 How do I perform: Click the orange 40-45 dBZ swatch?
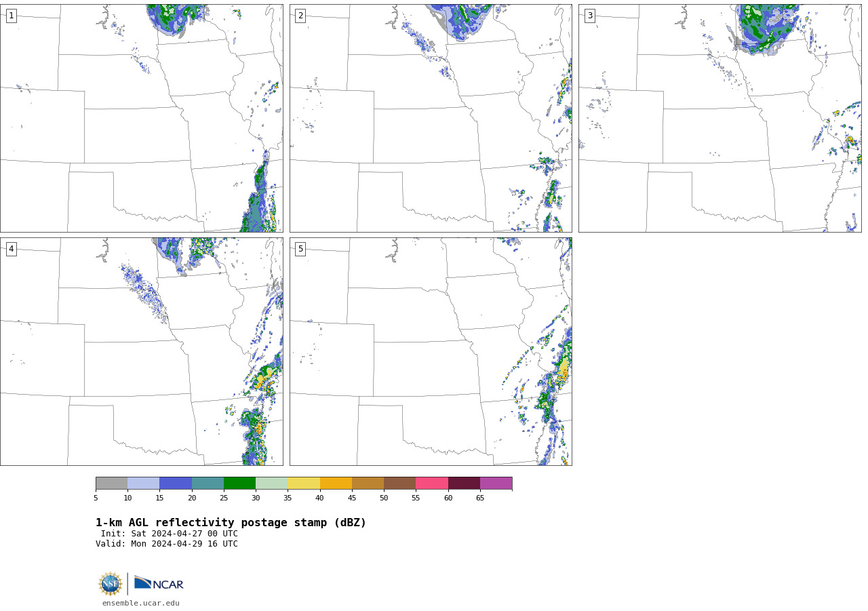pyautogui.click(x=336, y=484)
